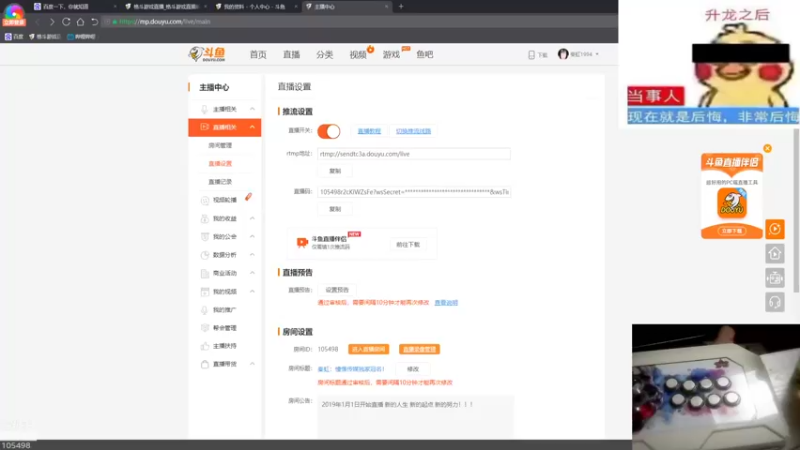
Task: Open 鱼吧 in the top navigation
Action: pos(424,55)
